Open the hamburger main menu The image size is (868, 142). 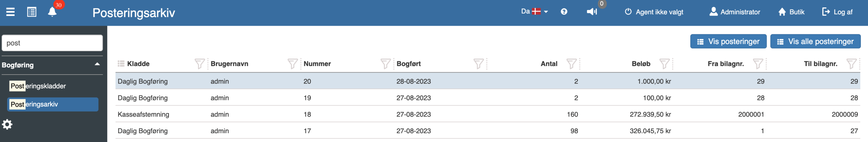11,12
